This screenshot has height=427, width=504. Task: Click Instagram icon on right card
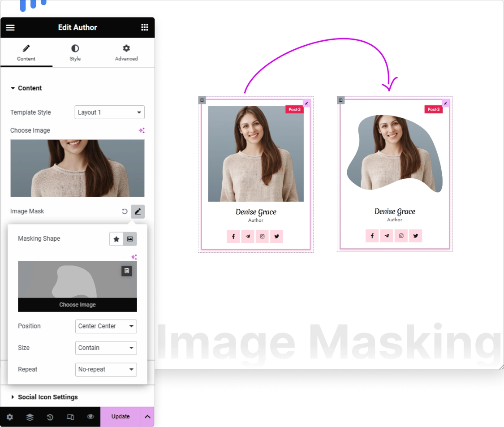(x=401, y=236)
